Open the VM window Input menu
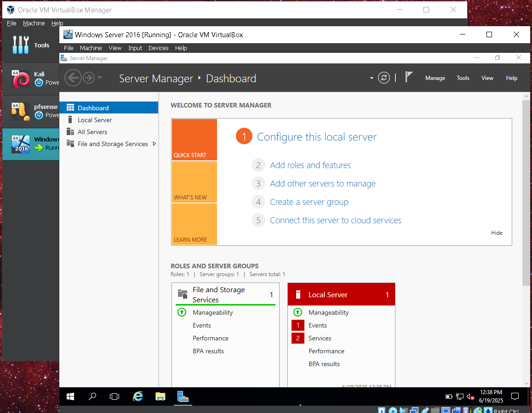532x413 pixels. tap(135, 48)
